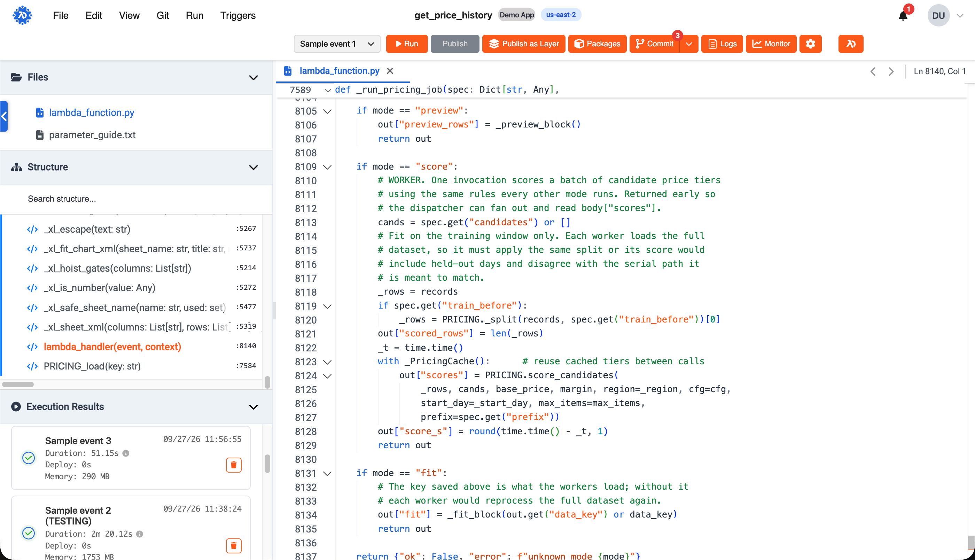The width and height of the screenshot is (975, 560).
Task: Open the File menu
Action: (x=61, y=15)
